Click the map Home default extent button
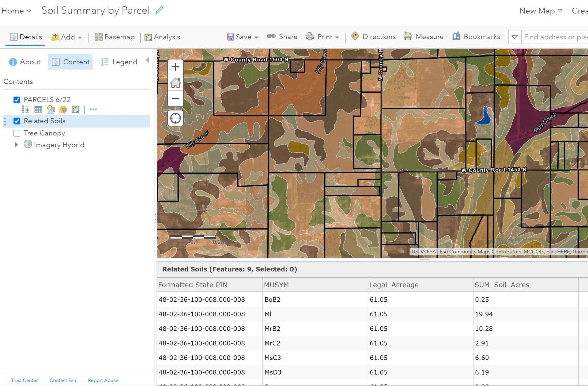 click(175, 83)
